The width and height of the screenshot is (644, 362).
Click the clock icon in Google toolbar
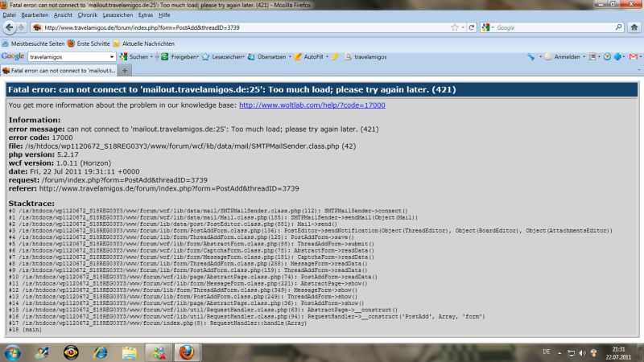point(607,57)
